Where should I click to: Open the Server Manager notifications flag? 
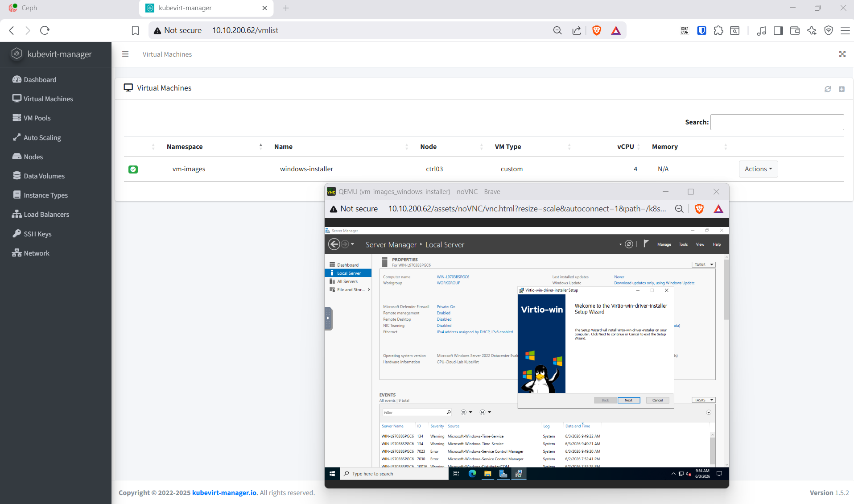646,244
